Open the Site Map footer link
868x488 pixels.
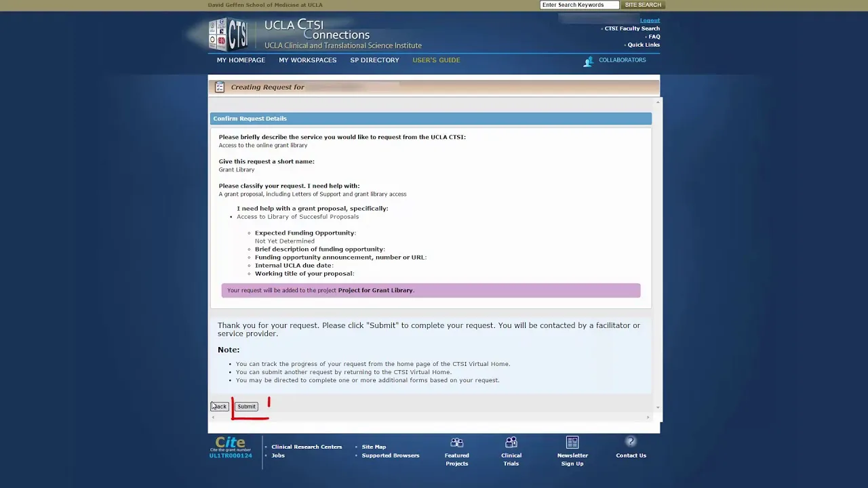tap(374, 447)
